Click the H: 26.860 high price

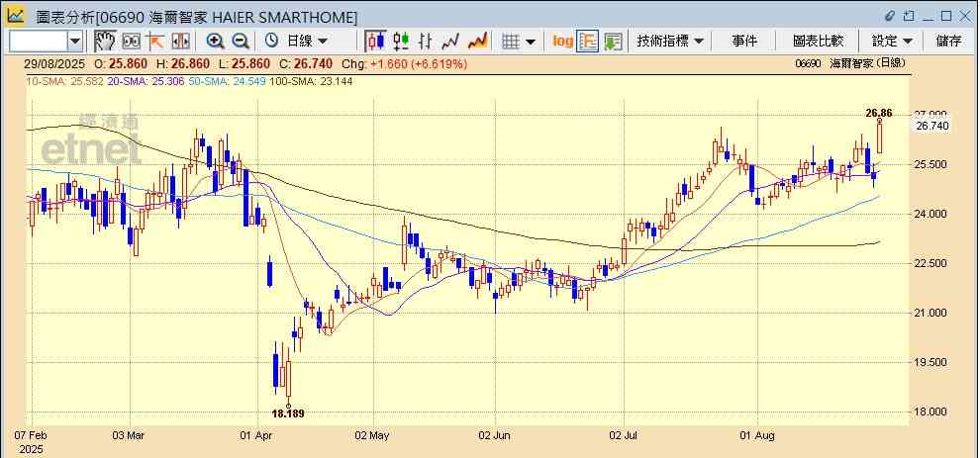(x=183, y=63)
